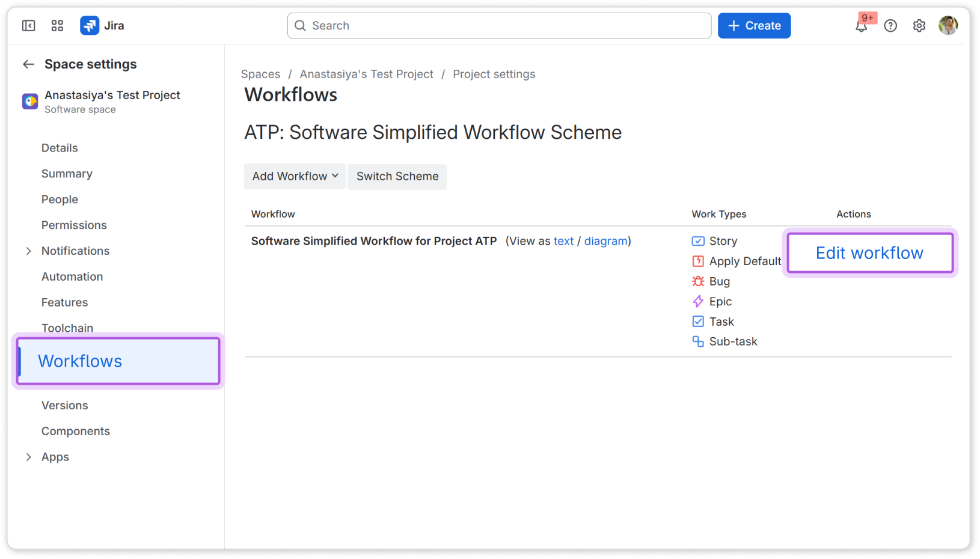
Task: Open Apps in the settings sidebar
Action: (55, 457)
